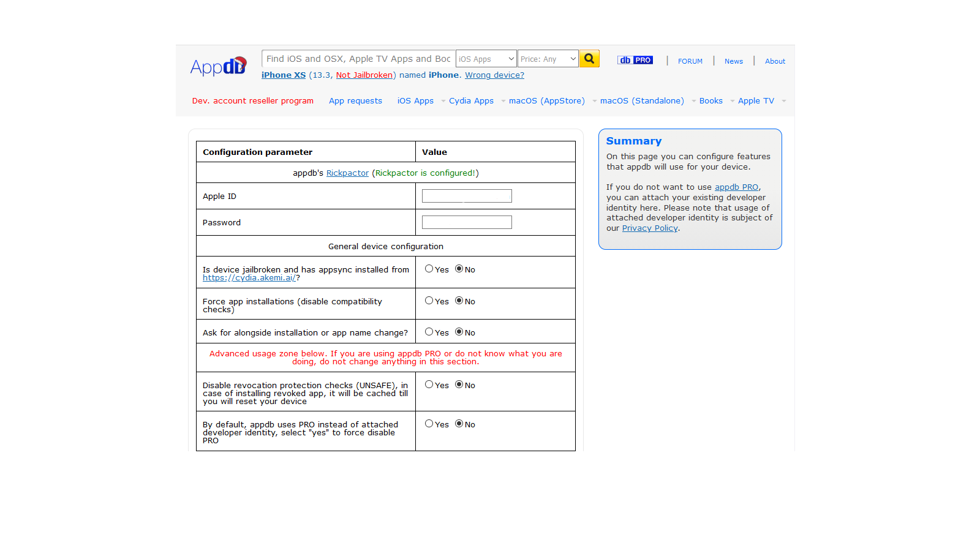Open Dev. account reseller program
Image resolution: width=980 pixels, height=551 pixels.
tap(253, 101)
